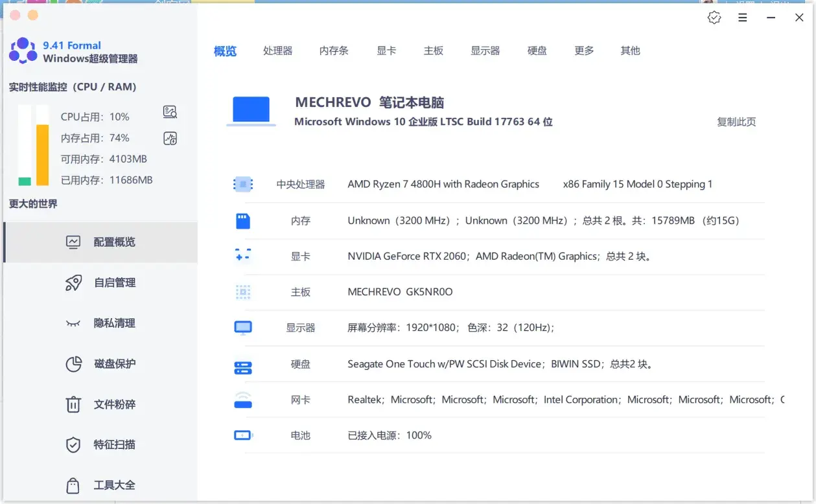The height and width of the screenshot is (504, 816).
Task: Open the CPU monitor detail icon
Action: point(170,112)
